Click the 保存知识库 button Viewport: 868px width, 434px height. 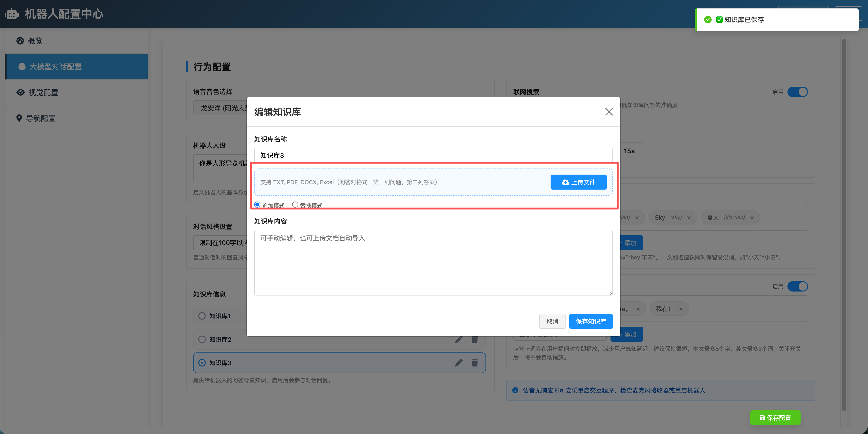tap(591, 321)
